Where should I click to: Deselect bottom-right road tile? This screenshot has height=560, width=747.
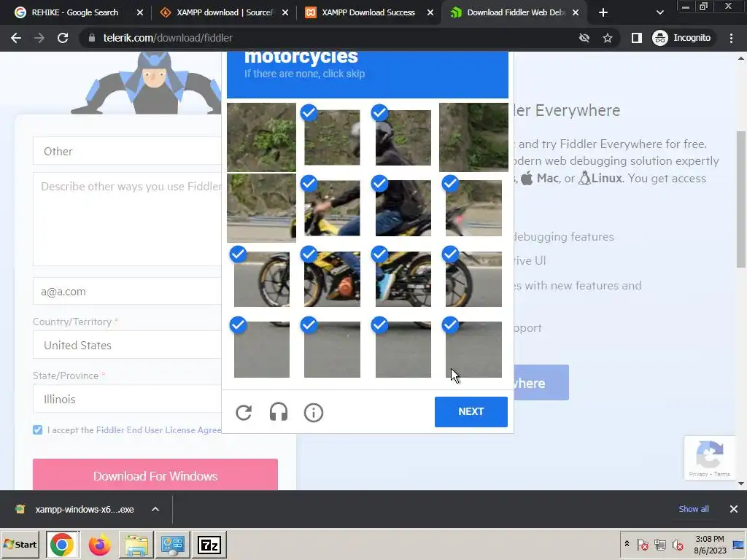[473, 349]
